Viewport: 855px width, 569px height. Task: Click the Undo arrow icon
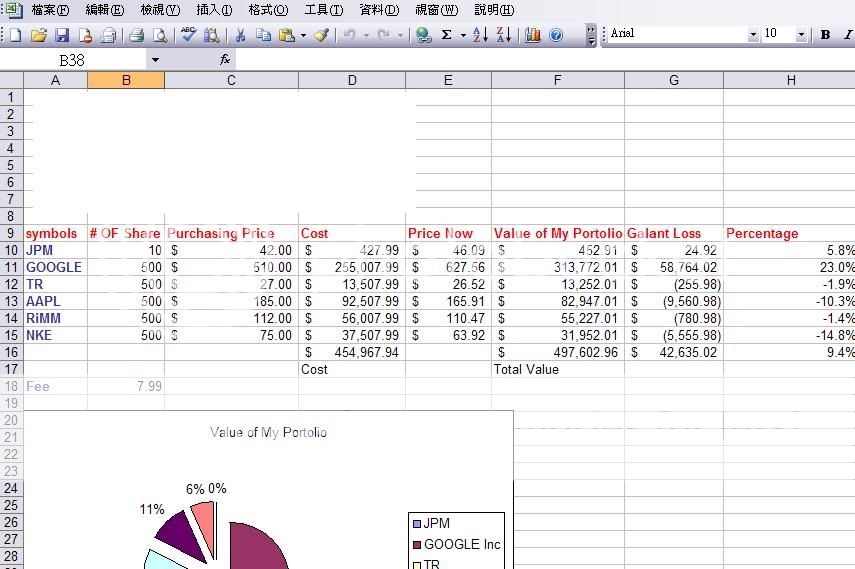pos(349,35)
